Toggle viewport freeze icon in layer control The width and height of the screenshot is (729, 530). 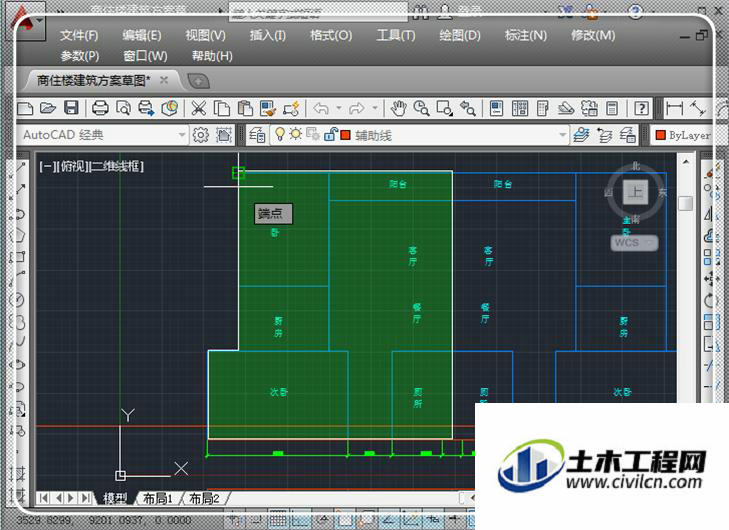coord(313,134)
